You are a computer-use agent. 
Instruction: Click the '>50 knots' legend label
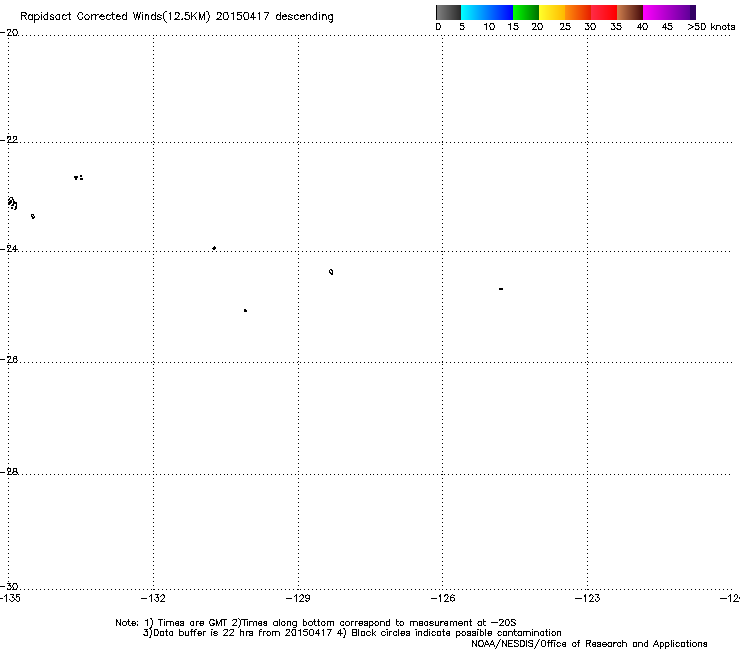(x=711, y=27)
